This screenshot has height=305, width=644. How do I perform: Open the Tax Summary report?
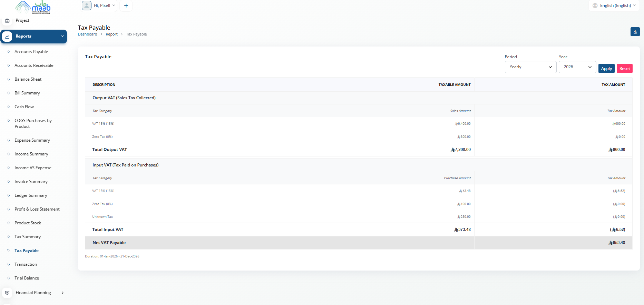(x=28, y=237)
